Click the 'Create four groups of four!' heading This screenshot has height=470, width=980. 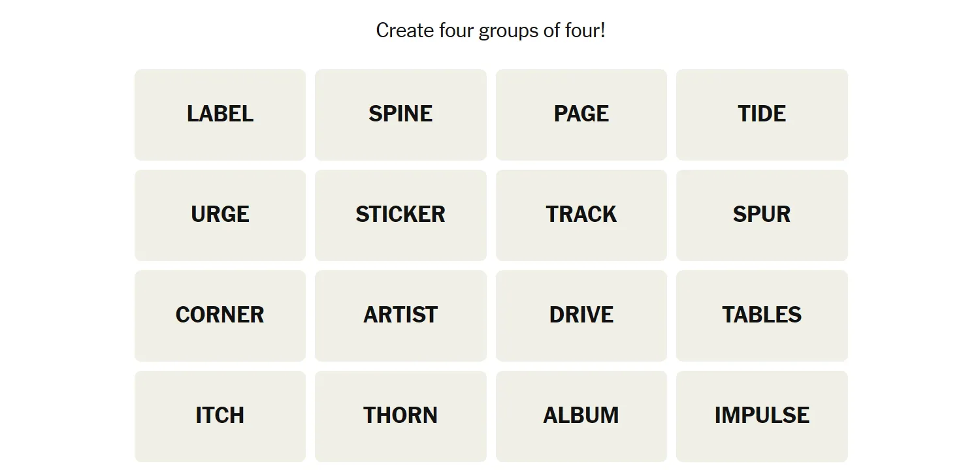[x=491, y=30]
